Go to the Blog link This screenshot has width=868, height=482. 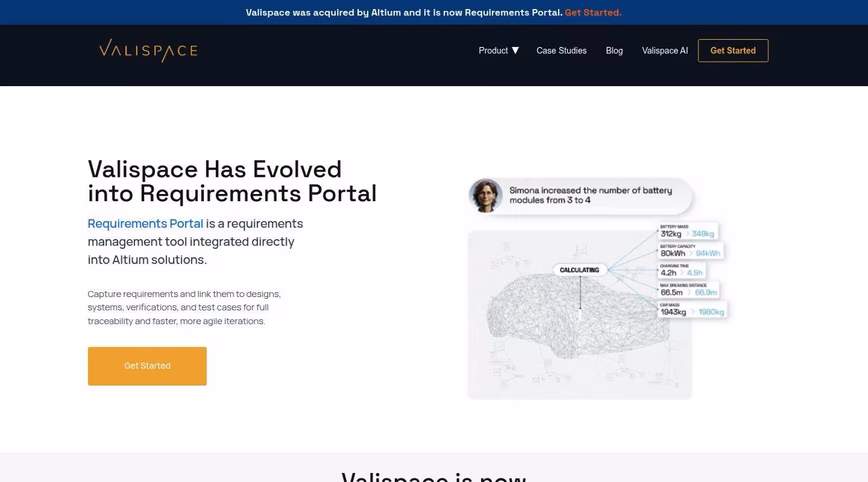pyautogui.click(x=614, y=50)
